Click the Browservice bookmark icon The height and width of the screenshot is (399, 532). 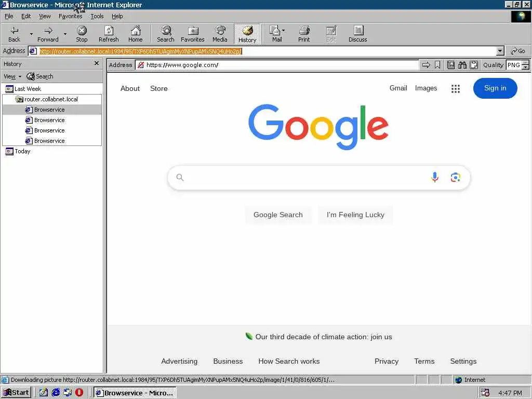(x=437, y=65)
